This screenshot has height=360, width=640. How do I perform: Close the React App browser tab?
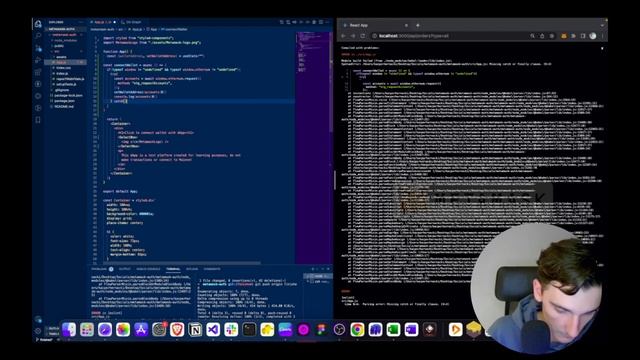click(406, 25)
